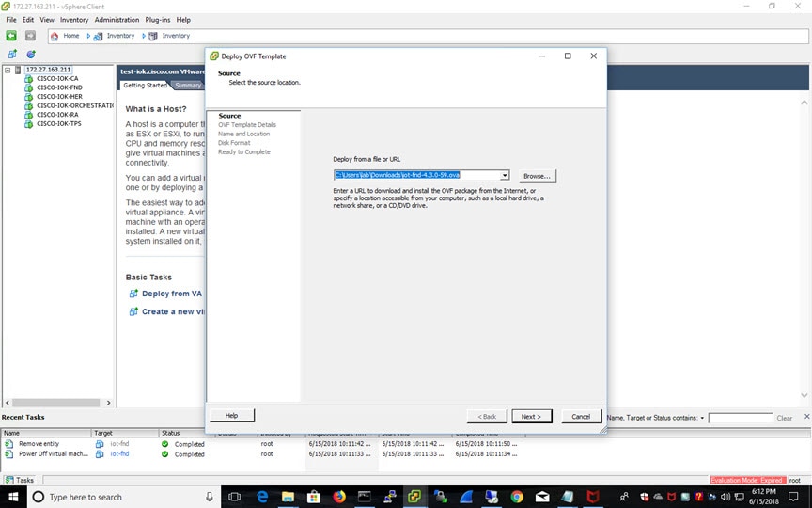Click the McAfee taskbar icon
This screenshot has height=508, width=812.
593,497
